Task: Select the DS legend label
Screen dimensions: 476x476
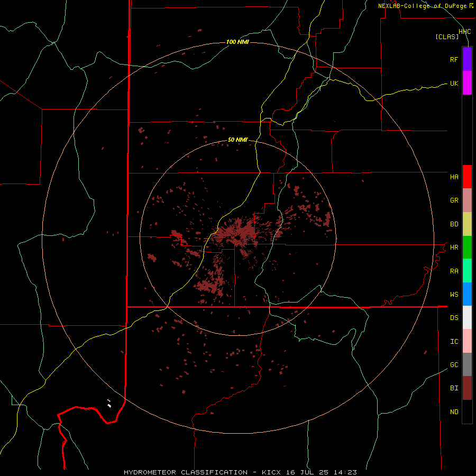Action: click(x=454, y=318)
